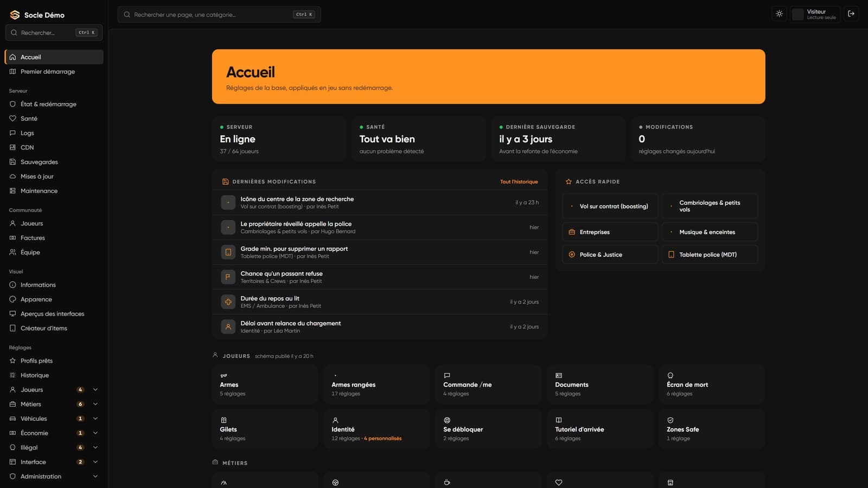868x488 pixels.
Task: Expand the Véhicules settings group chevron
Action: pos(95,419)
